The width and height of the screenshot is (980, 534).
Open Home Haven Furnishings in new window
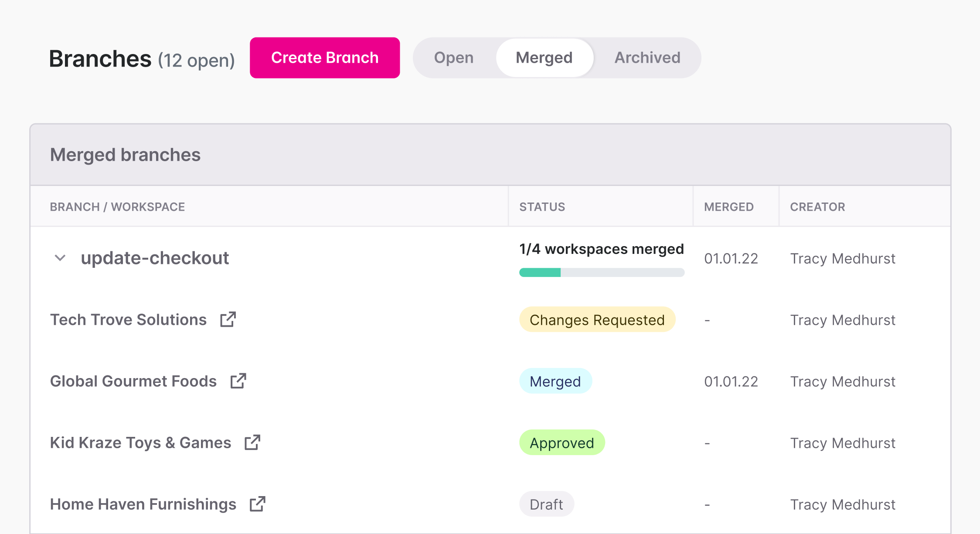259,504
